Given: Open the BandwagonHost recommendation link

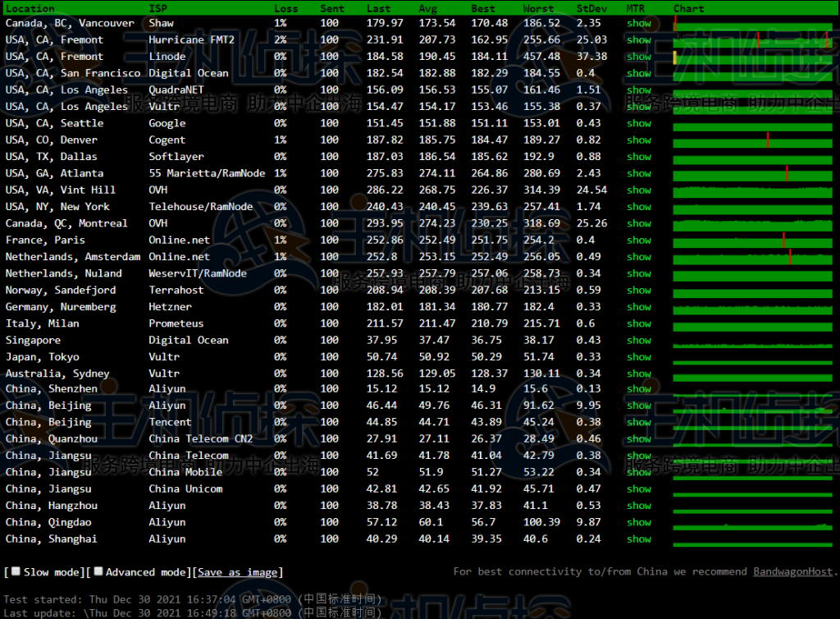Looking at the screenshot, I should click(x=792, y=571).
